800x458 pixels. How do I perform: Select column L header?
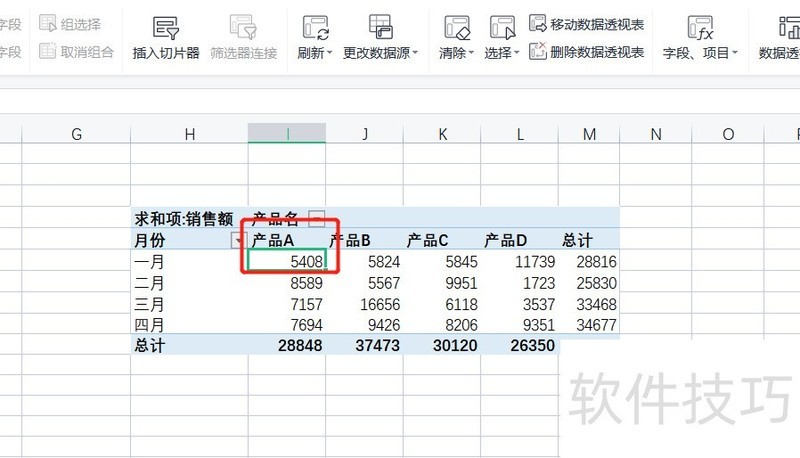coord(519,134)
